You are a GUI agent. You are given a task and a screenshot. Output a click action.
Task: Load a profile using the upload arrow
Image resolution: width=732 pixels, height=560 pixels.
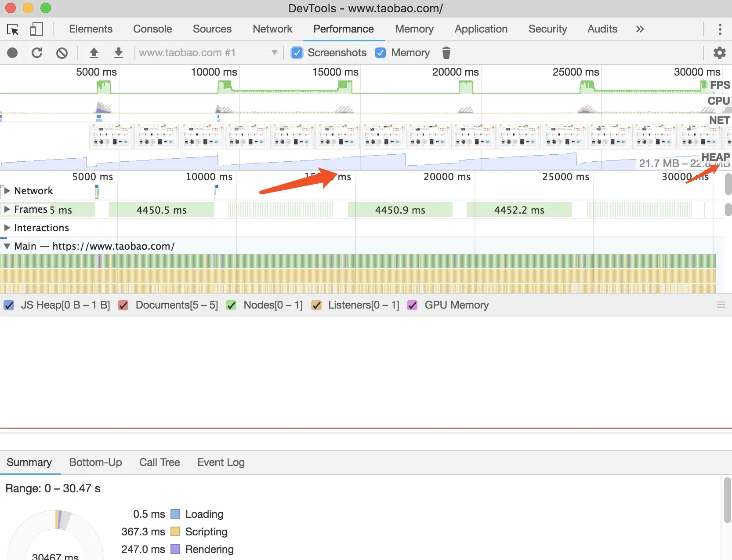pyautogui.click(x=94, y=53)
